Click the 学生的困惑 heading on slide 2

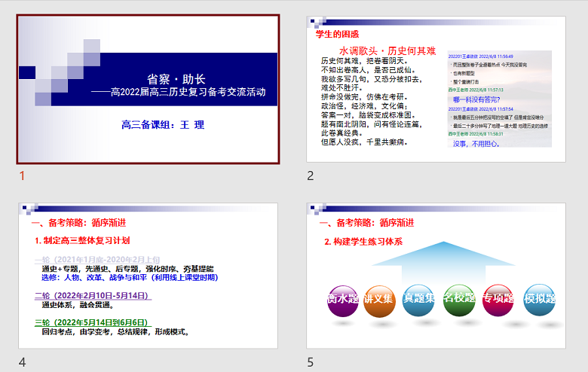[337, 34]
